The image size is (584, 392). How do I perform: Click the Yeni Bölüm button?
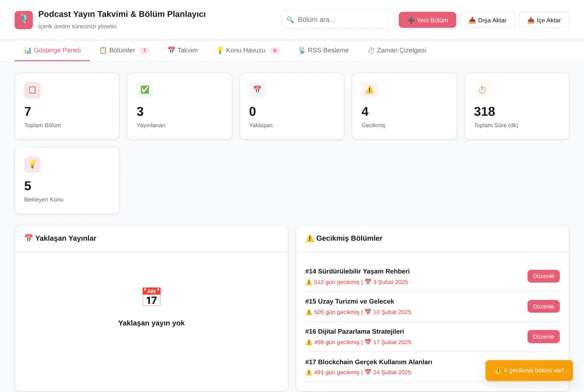(427, 20)
